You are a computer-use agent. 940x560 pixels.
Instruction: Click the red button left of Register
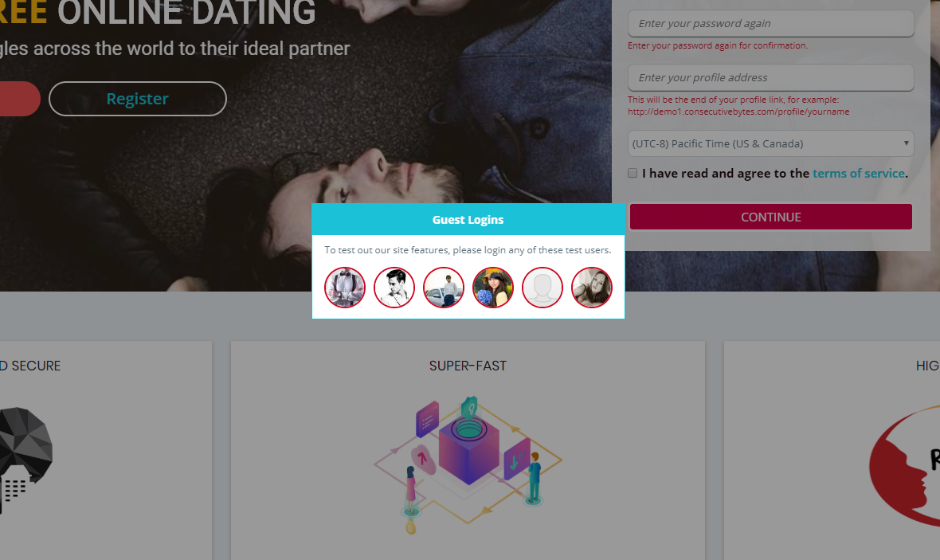20,99
